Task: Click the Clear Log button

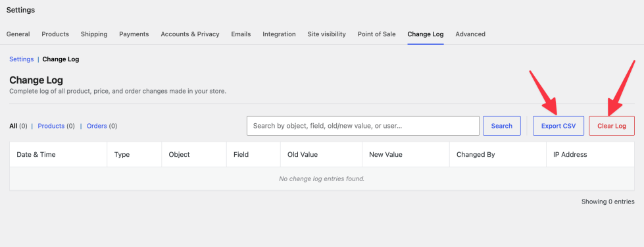Action: click(x=612, y=126)
